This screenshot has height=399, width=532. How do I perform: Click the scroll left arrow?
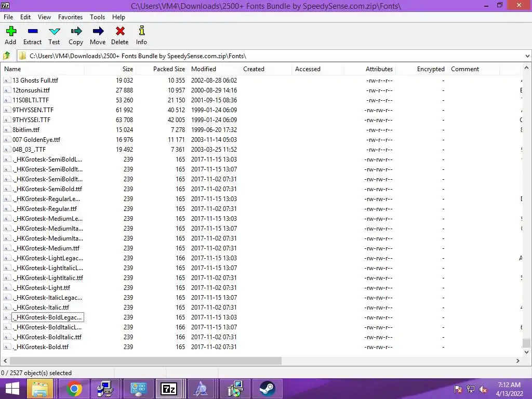(5, 361)
